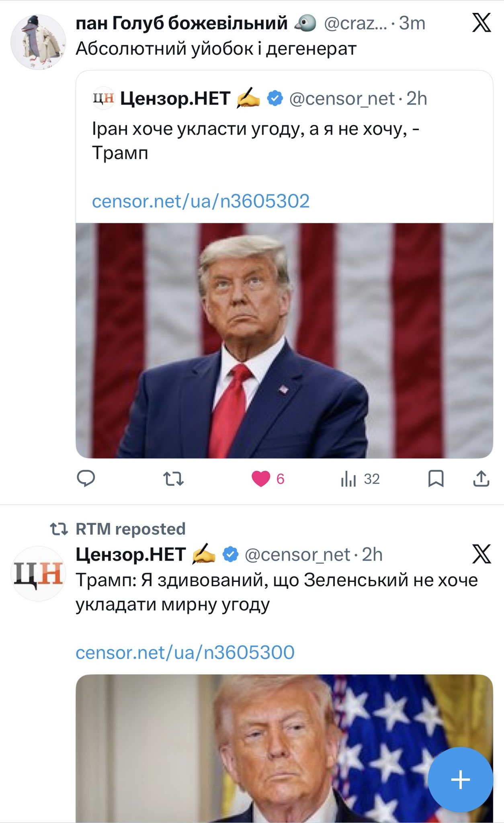504x823 pixels.
Task: Tap the "RTM reposted" label
Action: point(130,529)
